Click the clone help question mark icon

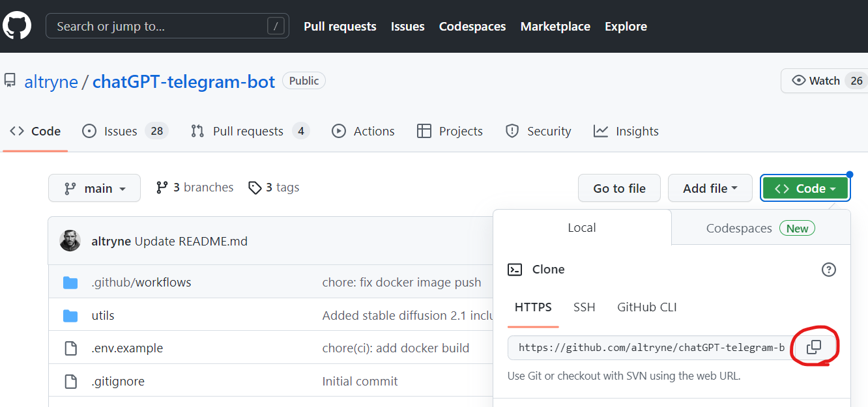click(x=828, y=270)
